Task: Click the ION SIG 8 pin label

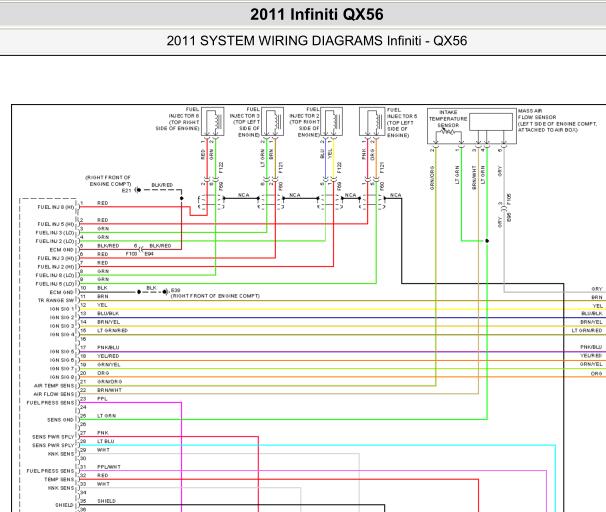Action: point(62,377)
